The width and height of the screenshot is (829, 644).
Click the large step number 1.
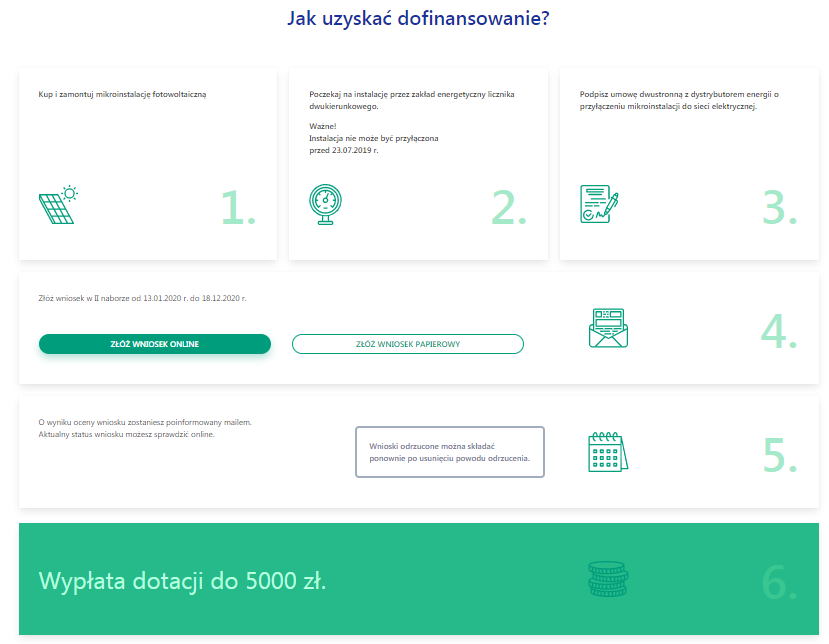[238, 207]
